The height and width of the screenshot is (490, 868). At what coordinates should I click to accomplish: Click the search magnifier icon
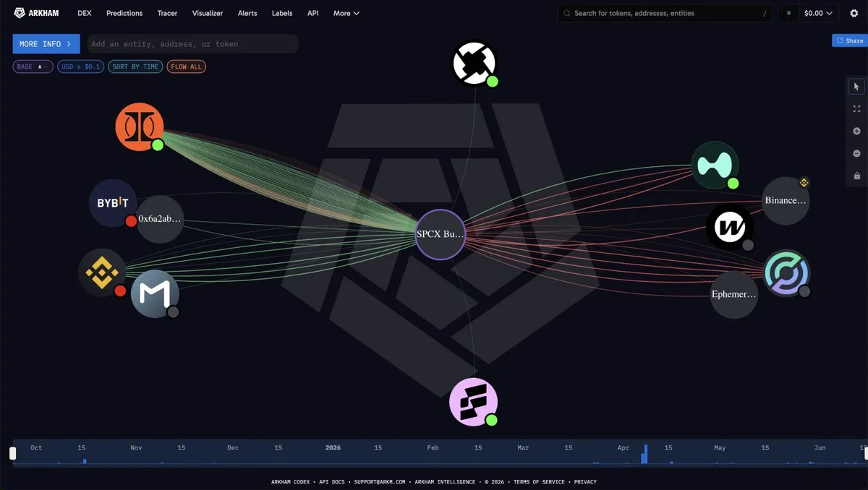(x=567, y=13)
